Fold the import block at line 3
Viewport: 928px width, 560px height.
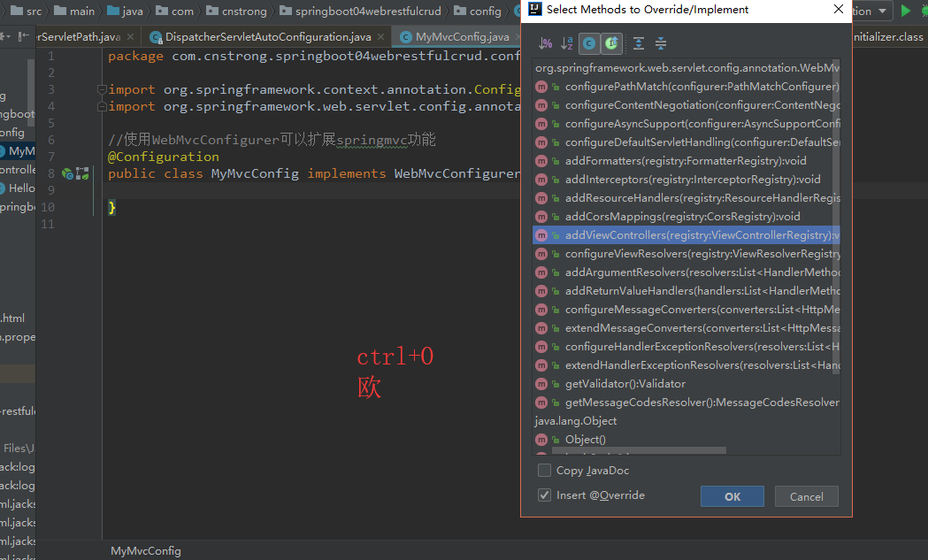[x=101, y=89]
